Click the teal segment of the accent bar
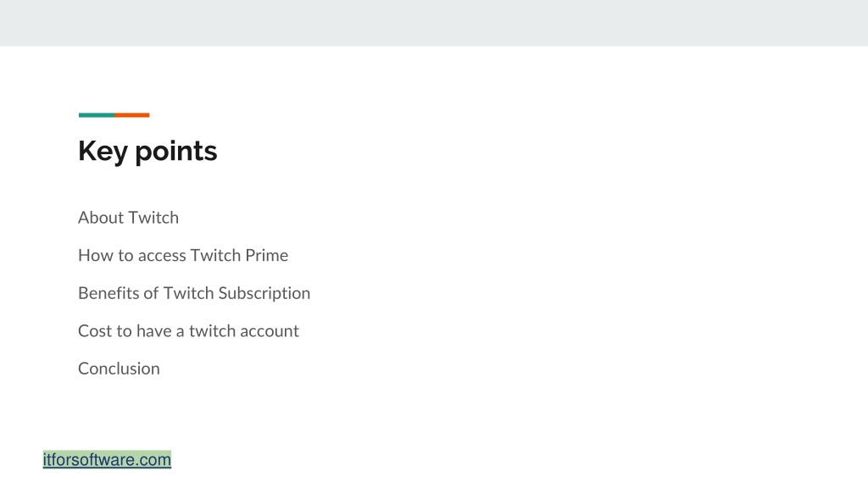868x488 pixels. point(97,115)
